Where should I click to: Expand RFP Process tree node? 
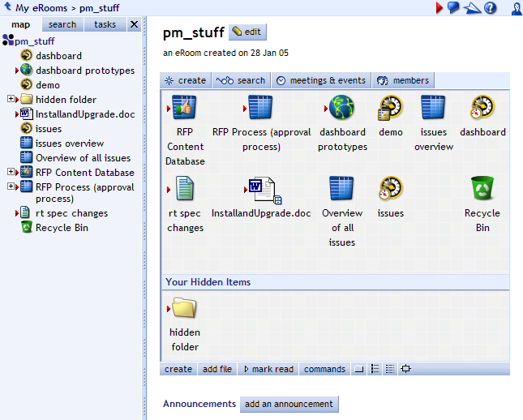point(11,187)
